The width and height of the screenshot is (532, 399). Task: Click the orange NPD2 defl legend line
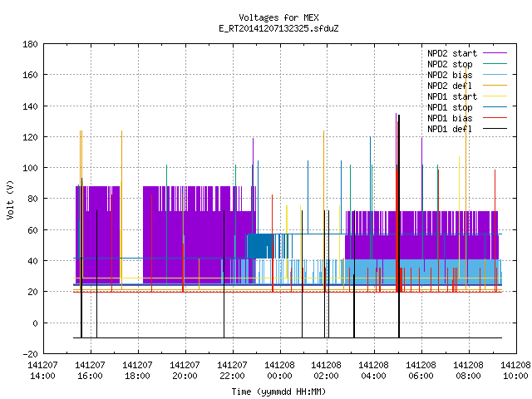coord(495,86)
